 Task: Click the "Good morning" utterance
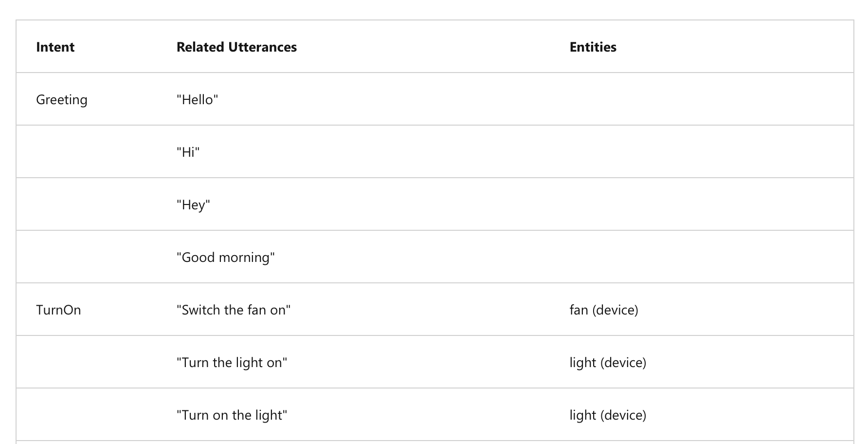225,258
